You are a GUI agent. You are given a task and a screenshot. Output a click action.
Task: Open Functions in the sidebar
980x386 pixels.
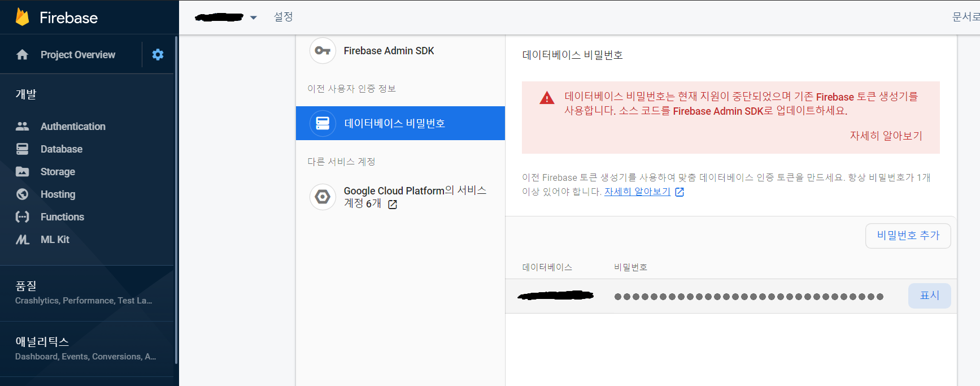click(62, 216)
